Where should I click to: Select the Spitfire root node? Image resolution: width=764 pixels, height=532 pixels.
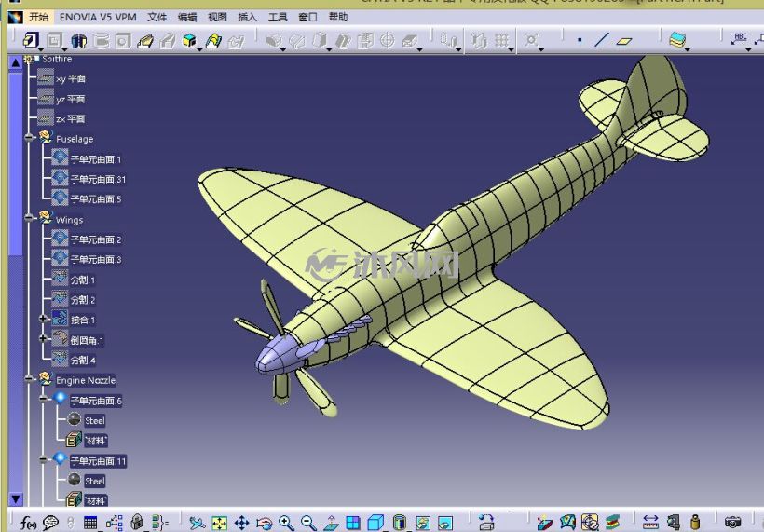coord(57,59)
